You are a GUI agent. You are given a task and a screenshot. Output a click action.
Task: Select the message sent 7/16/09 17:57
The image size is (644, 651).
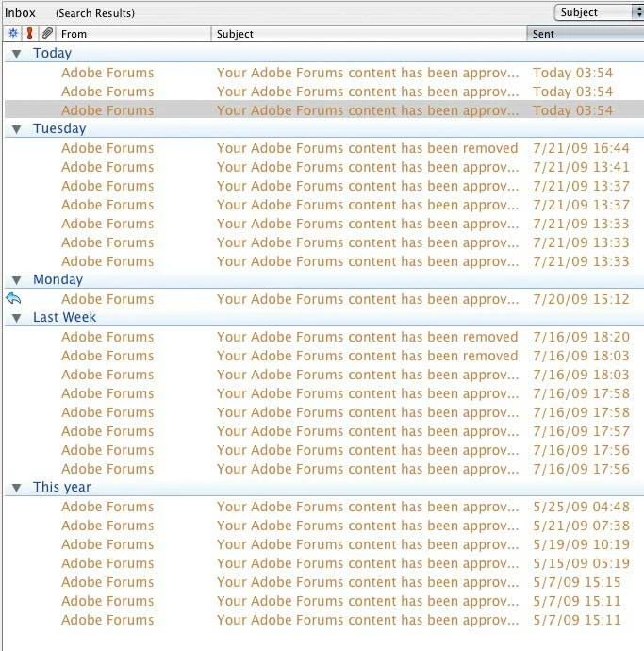tap(324, 431)
